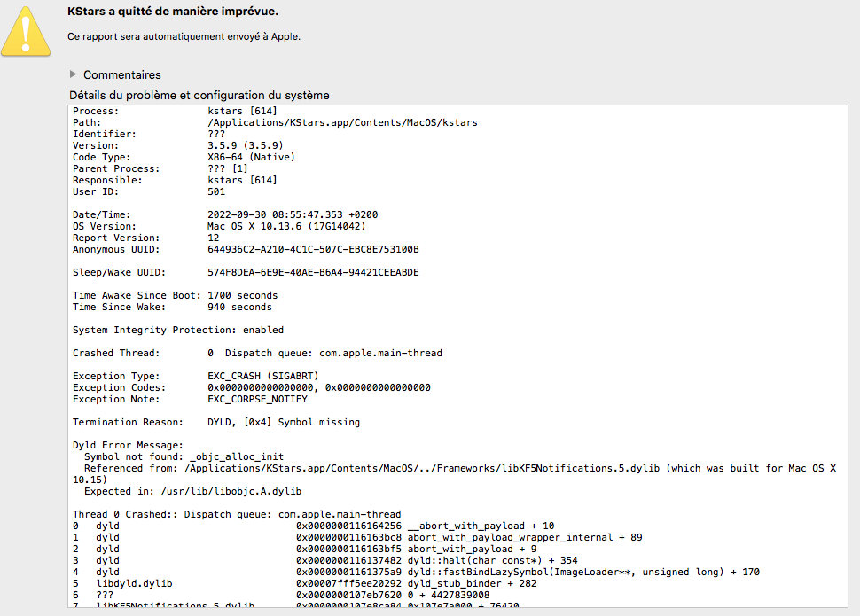Click the 'KStars a quitté de manière imprévue' heading
This screenshot has width=860, height=616.
[173, 12]
